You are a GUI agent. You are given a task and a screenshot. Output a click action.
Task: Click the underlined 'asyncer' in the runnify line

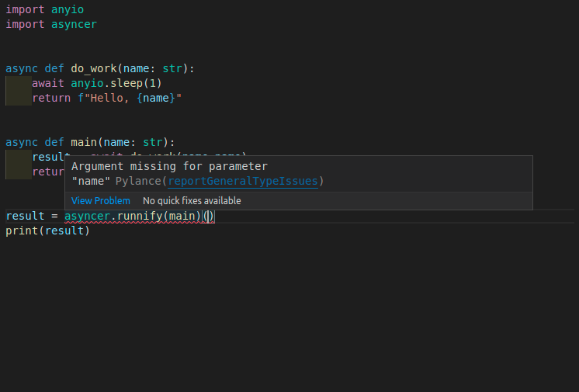(x=87, y=216)
